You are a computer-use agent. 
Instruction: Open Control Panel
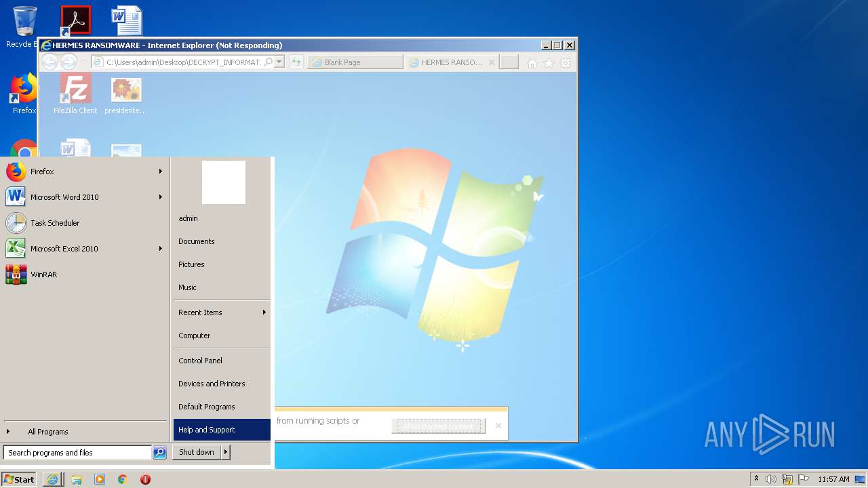click(222, 361)
